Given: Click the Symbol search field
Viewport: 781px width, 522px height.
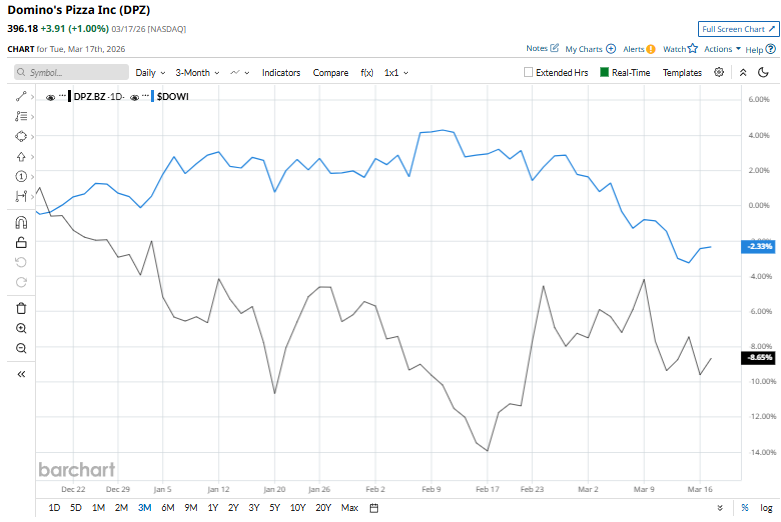Looking at the screenshot, I should (72, 73).
